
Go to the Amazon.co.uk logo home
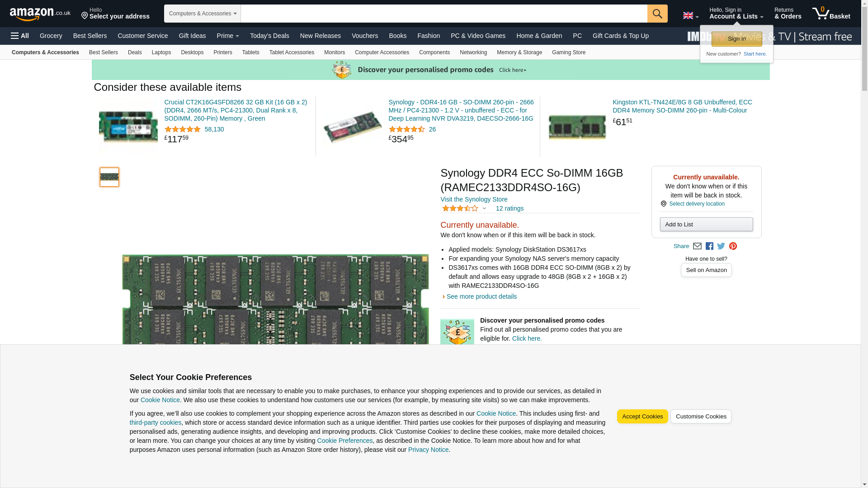point(40,14)
